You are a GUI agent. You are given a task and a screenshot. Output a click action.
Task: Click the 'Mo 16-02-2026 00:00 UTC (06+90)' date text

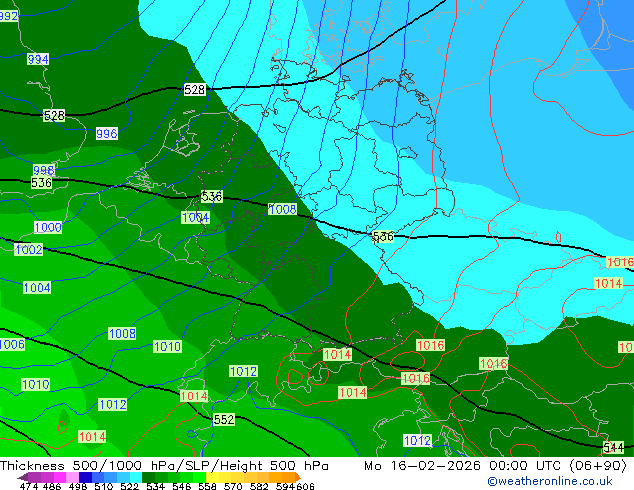495,466
